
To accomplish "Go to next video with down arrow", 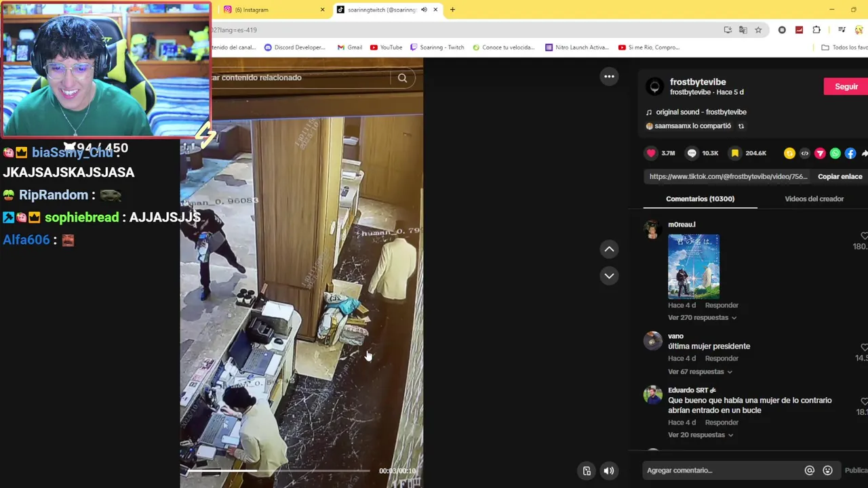I will coord(609,276).
